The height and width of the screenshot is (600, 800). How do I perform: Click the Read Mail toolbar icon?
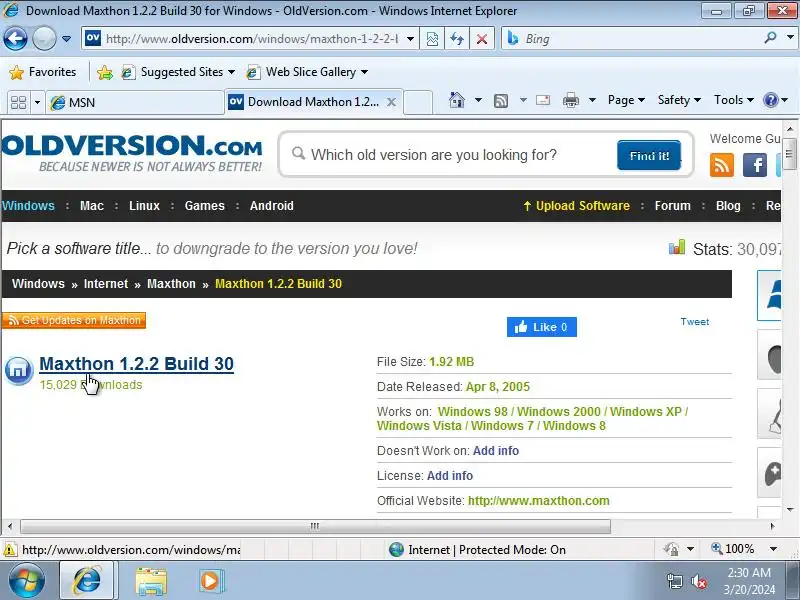[x=543, y=100]
